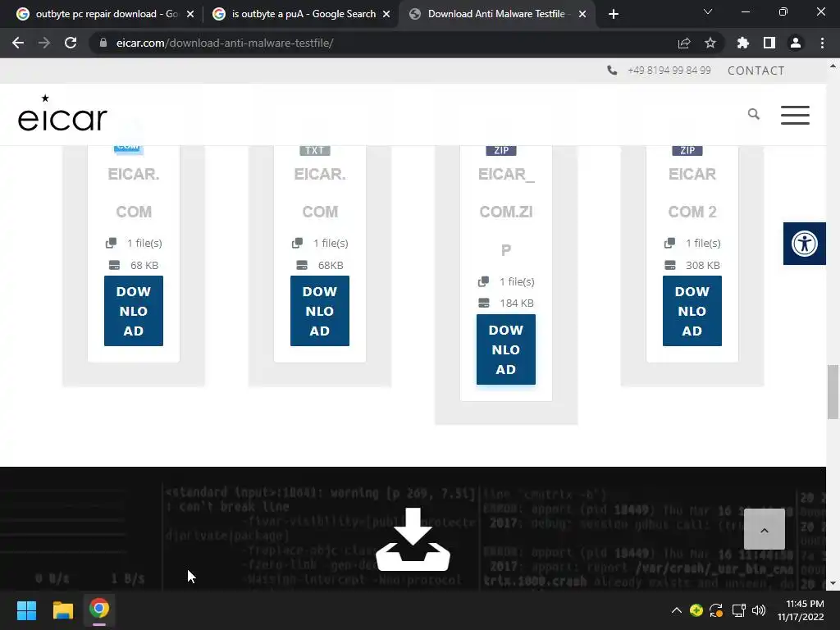Reload the eicar.com page
This screenshot has width=840, height=630.
[71, 43]
